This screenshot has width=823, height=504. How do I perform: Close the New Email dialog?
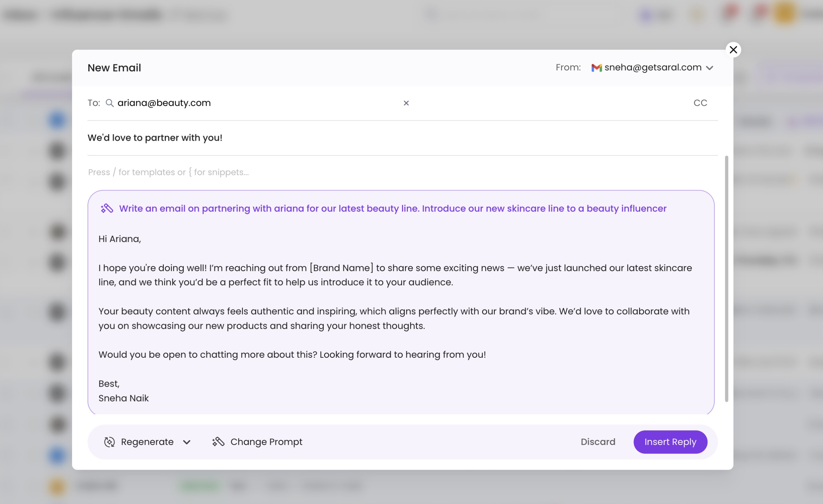pyautogui.click(x=733, y=50)
